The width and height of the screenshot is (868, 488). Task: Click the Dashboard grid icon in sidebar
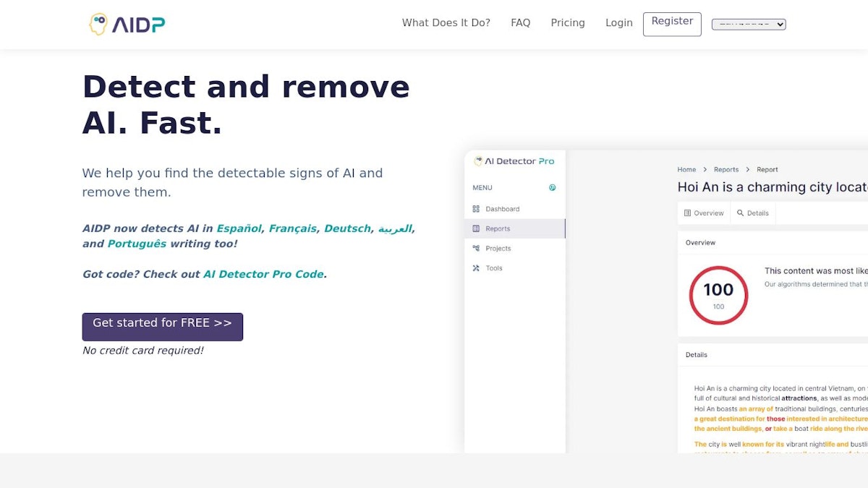point(476,209)
